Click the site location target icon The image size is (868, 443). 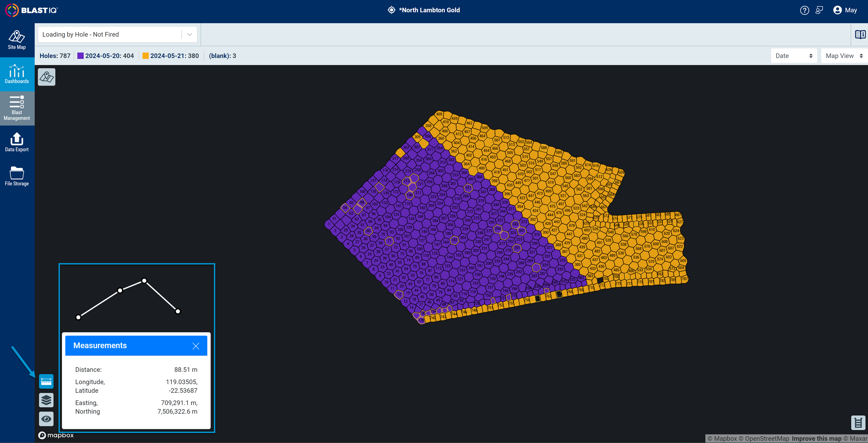tap(391, 10)
